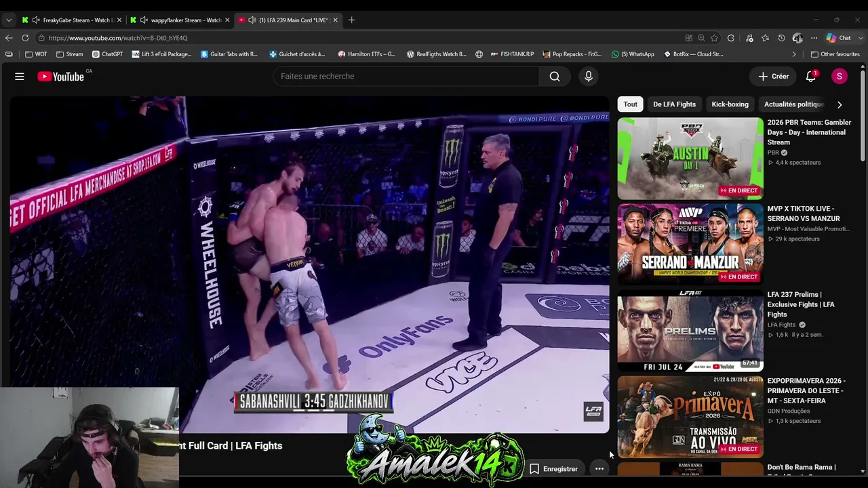Open the Stream bookmarks folder
Screen dimensions: 868x488
click(70, 54)
